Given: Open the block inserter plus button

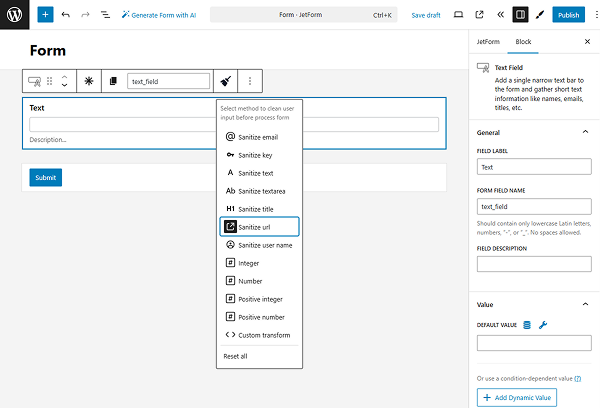Looking at the screenshot, I should pyautogui.click(x=45, y=15).
